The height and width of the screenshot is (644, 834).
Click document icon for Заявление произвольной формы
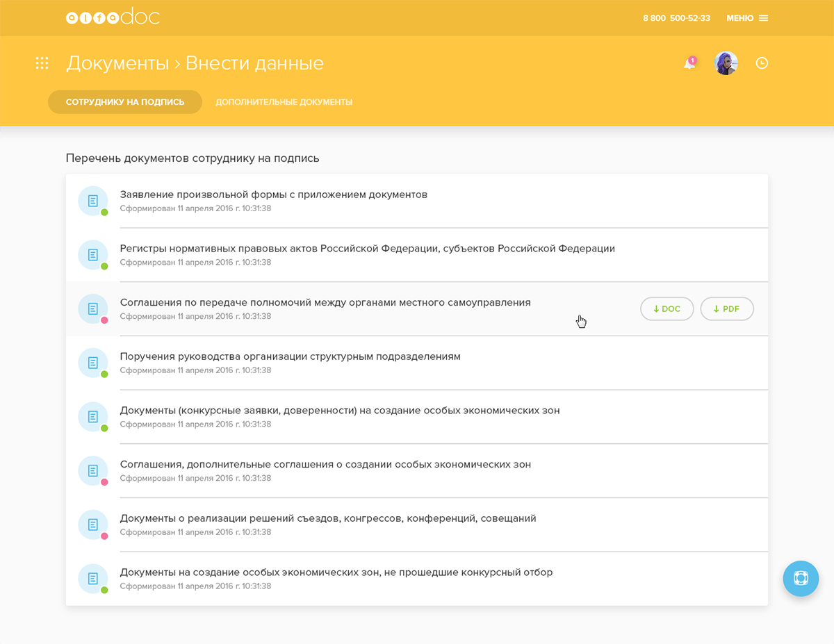tap(93, 201)
